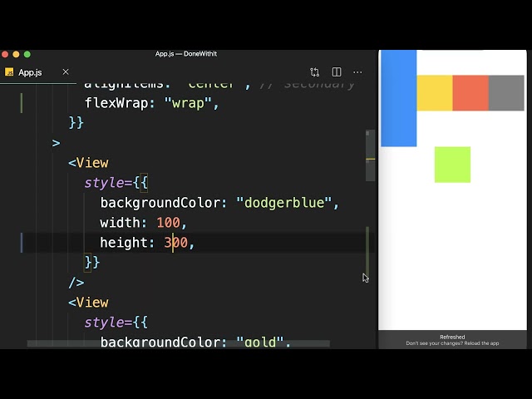Image resolution: width=532 pixels, height=399 pixels.
Task: Click the green fullscreen window button
Action: tap(27, 54)
